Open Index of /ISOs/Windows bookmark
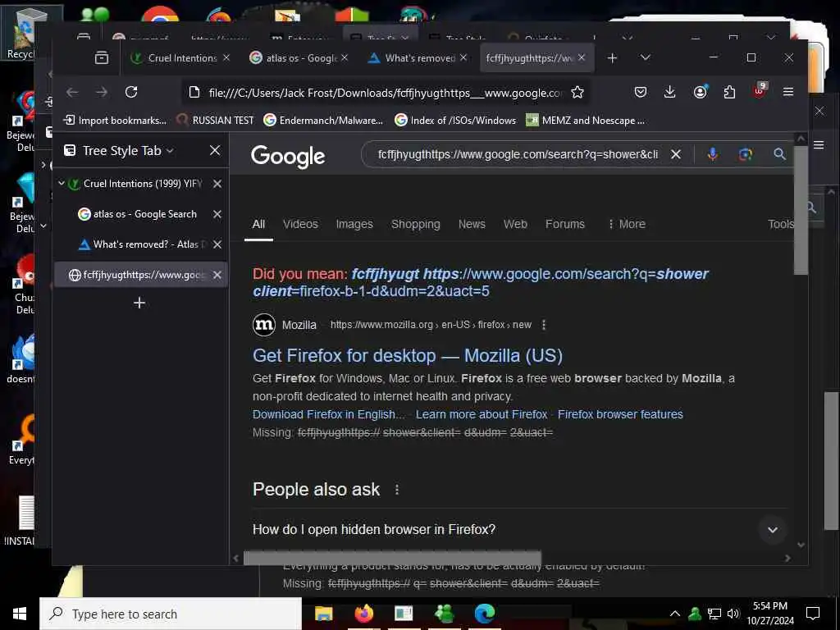This screenshot has width=840, height=630. (455, 121)
